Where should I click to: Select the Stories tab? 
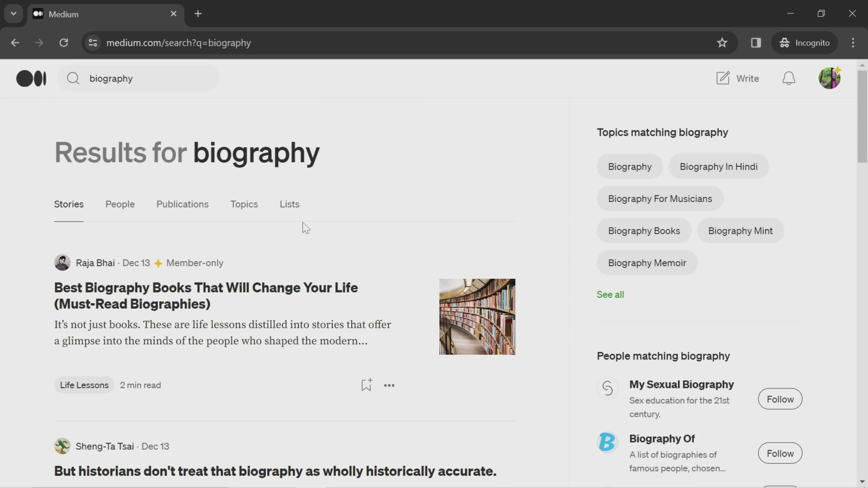(68, 204)
